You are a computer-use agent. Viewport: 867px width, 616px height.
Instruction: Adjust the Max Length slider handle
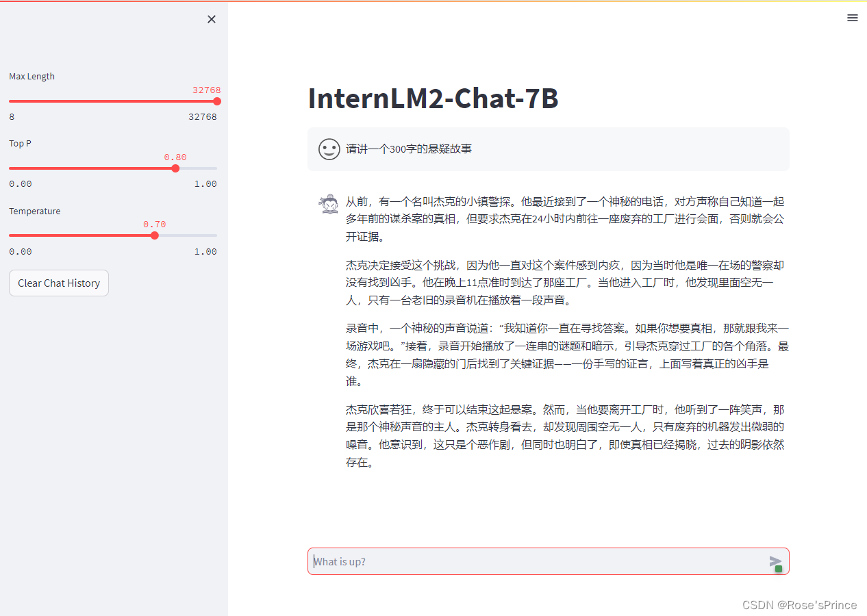[x=217, y=101]
